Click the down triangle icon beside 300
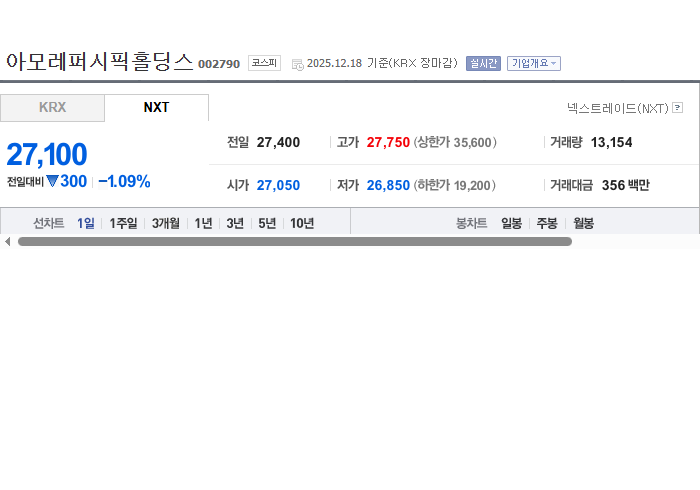This screenshot has width=700, height=490. (x=52, y=181)
